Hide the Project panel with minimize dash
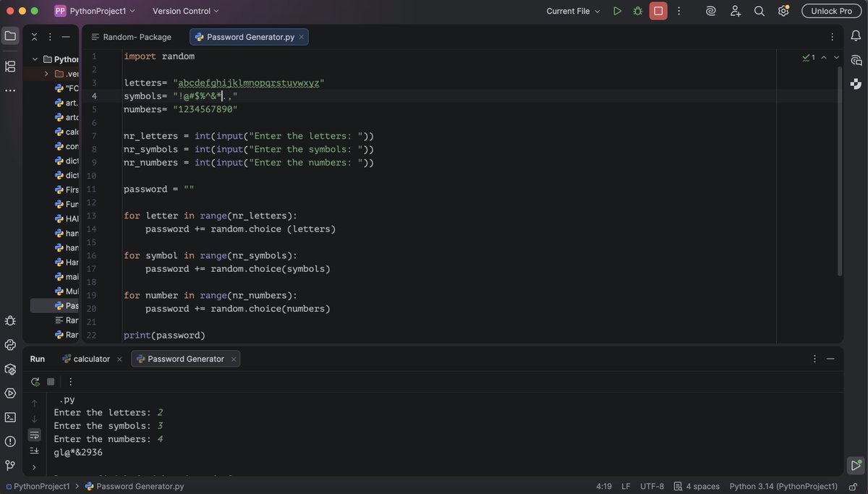This screenshot has width=868, height=494. [66, 36]
